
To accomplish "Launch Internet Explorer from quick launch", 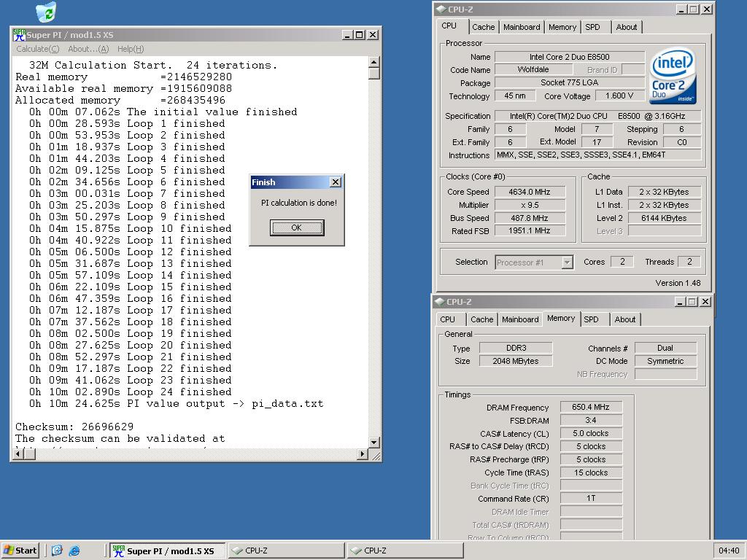I will click(74, 551).
